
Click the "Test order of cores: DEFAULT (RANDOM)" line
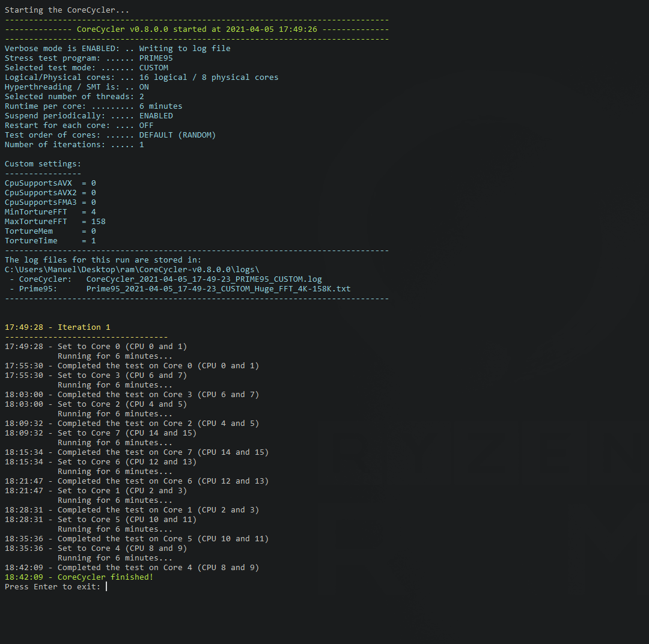[110, 135]
